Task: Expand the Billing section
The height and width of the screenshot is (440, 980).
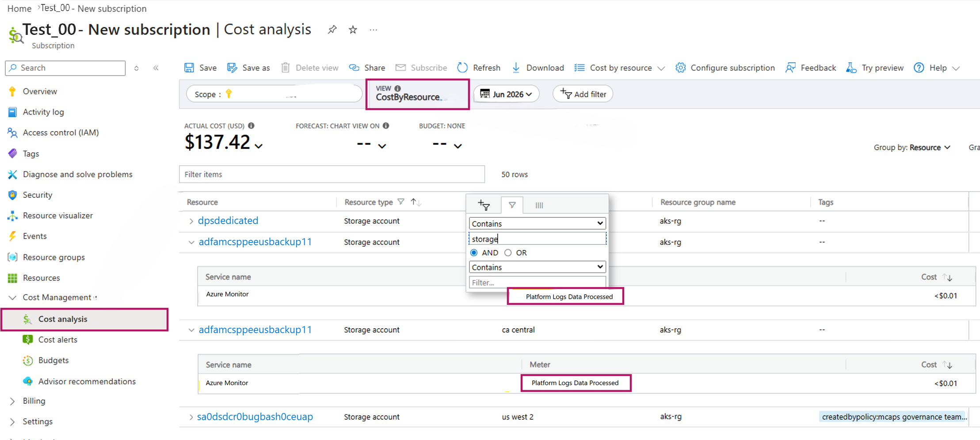Action: pyautogui.click(x=12, y=401)
